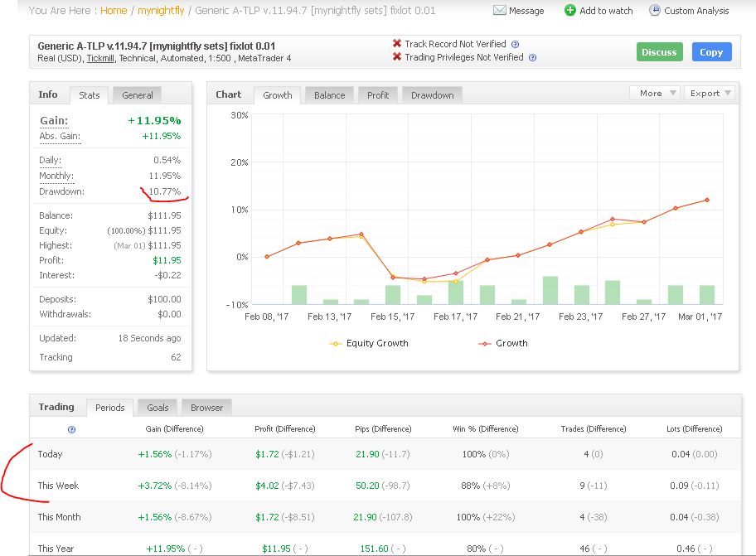Click the Lots (Difference) column header
This screenshot has height=556, width=756.
695,428
